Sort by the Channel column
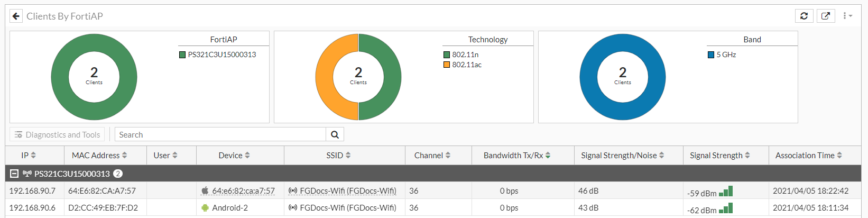Screen dimensions: 868x218 432,156
